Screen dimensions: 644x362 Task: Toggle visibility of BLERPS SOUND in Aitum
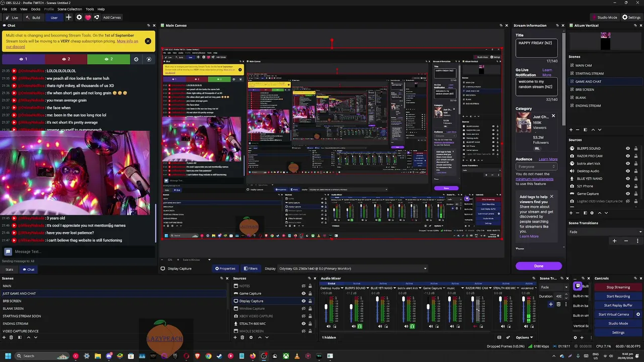click(x=627, y=148)
